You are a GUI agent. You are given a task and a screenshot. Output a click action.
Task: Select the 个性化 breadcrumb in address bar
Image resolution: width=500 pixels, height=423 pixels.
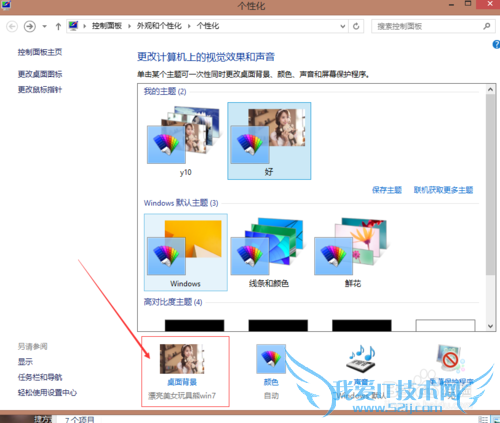pos(208,26)
